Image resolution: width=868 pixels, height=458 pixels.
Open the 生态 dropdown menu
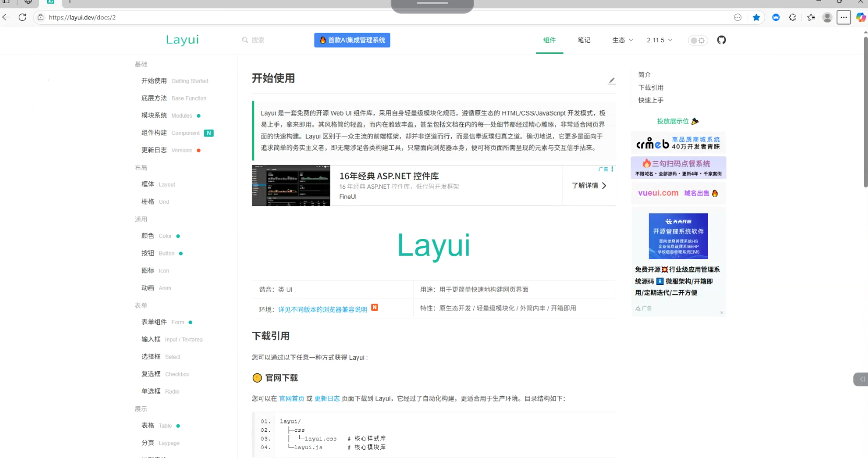(x=623, y=40)
